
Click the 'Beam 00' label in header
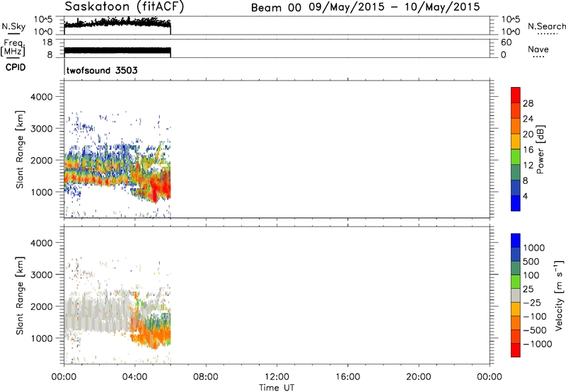276,8
